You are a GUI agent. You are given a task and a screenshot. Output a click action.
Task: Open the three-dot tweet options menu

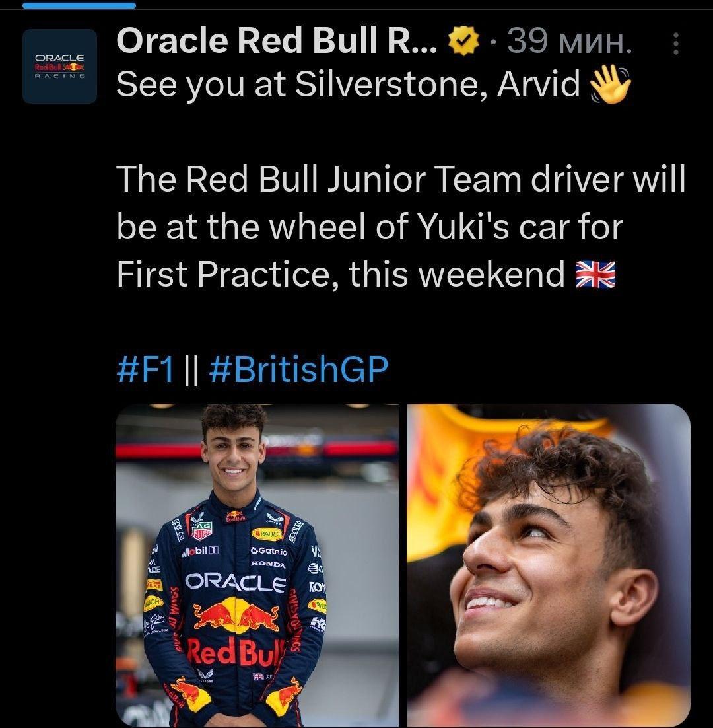[x=675, y=43]
